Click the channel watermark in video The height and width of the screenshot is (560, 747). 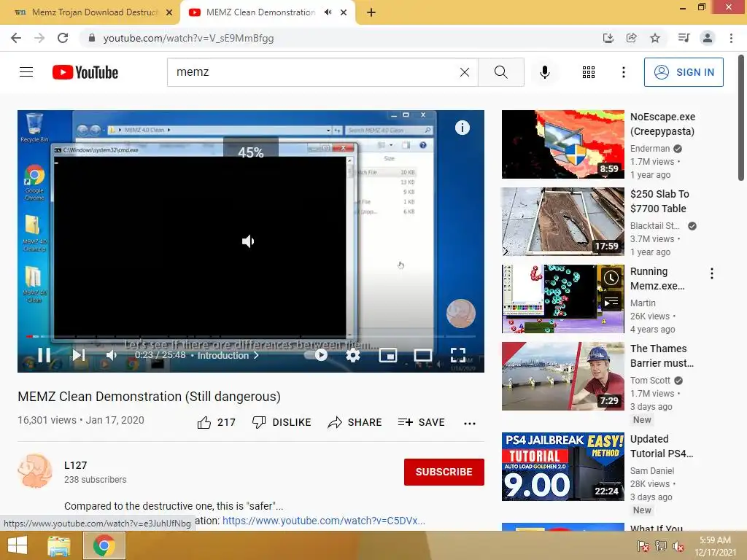click(461, 314)
